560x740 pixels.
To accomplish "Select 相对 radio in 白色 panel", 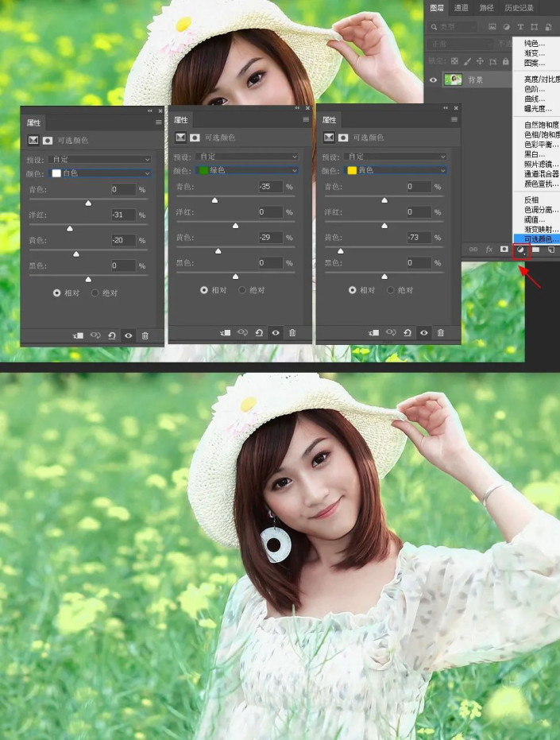I will tap(56, 293).
